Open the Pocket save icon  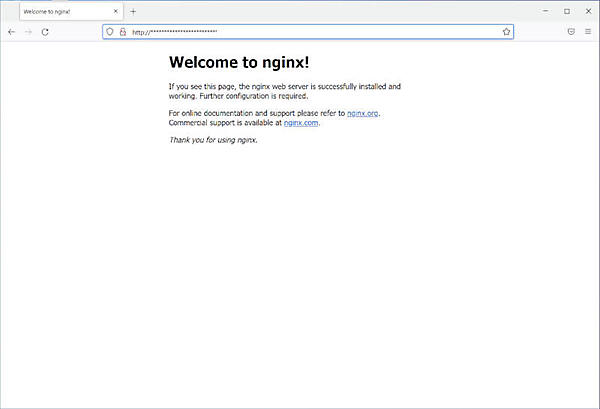(x=571, y=32)
